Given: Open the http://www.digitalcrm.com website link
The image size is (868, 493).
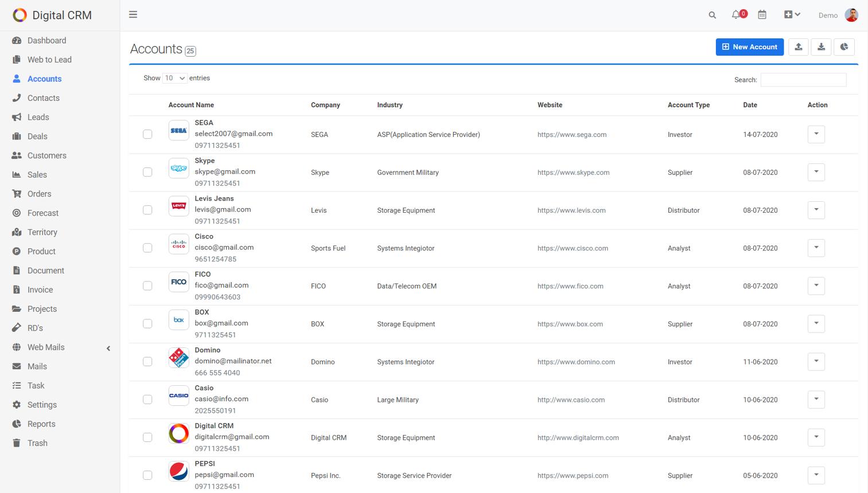Looking at the screenshot, I should pyautogui.click(x=578, y=437).
